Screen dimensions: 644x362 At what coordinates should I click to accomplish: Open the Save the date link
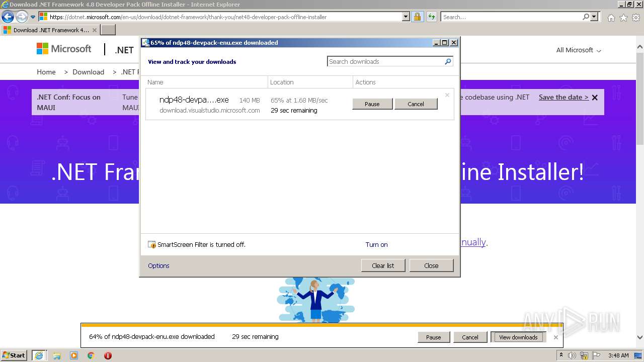tap(563, 97)
